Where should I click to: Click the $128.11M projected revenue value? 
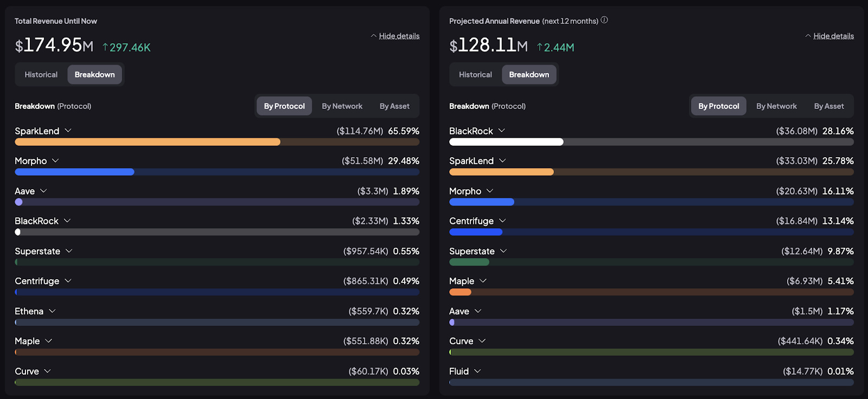(489, 45)
